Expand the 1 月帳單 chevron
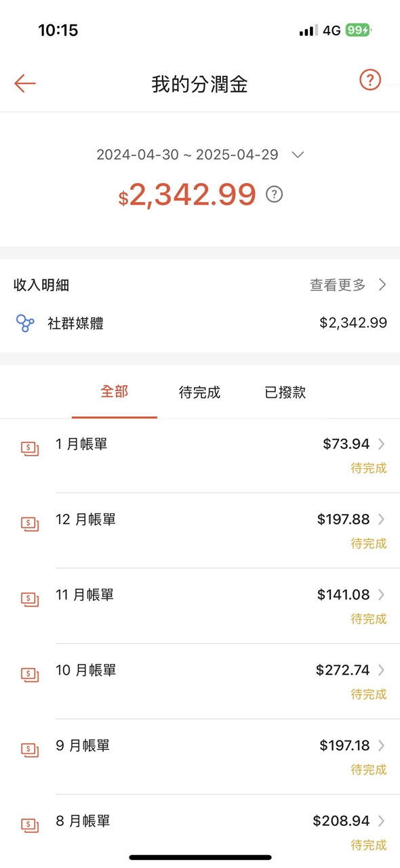Image resolution: width=400 pixels, height=868 pixels. point(382,444)
